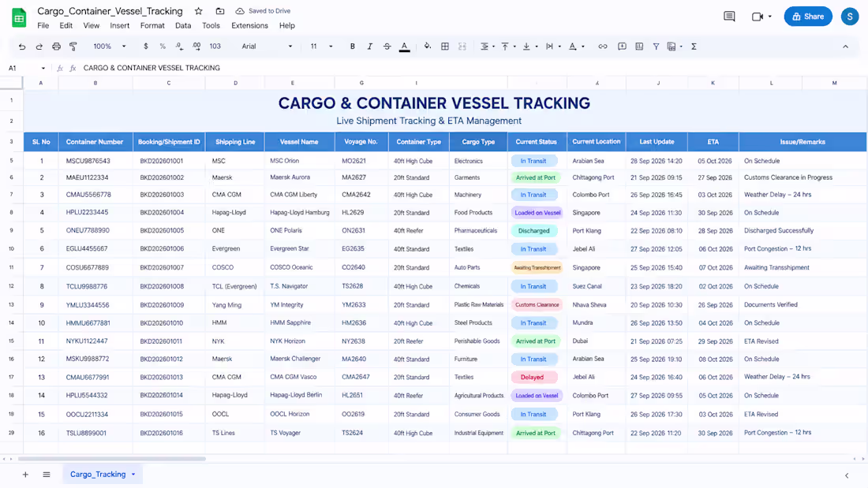Collapse the toolbar with chevron
This screenshot has height=488, width=868.
845,47
